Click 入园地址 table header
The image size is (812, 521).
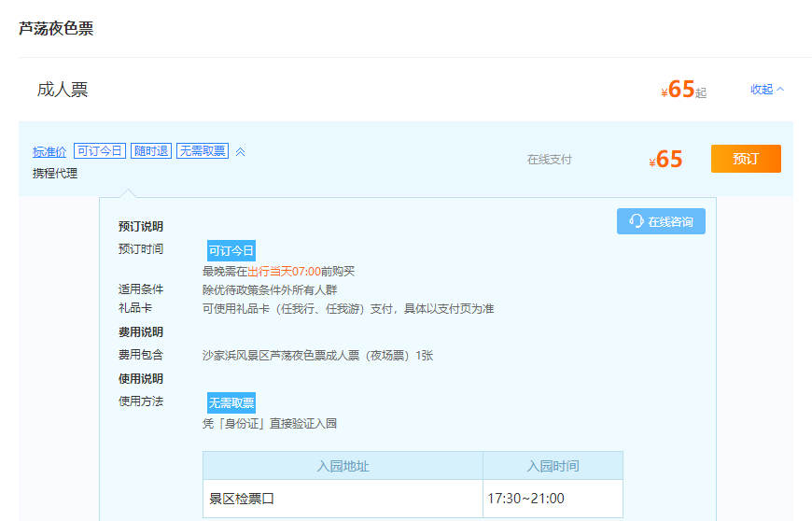(x=343, y=466)
